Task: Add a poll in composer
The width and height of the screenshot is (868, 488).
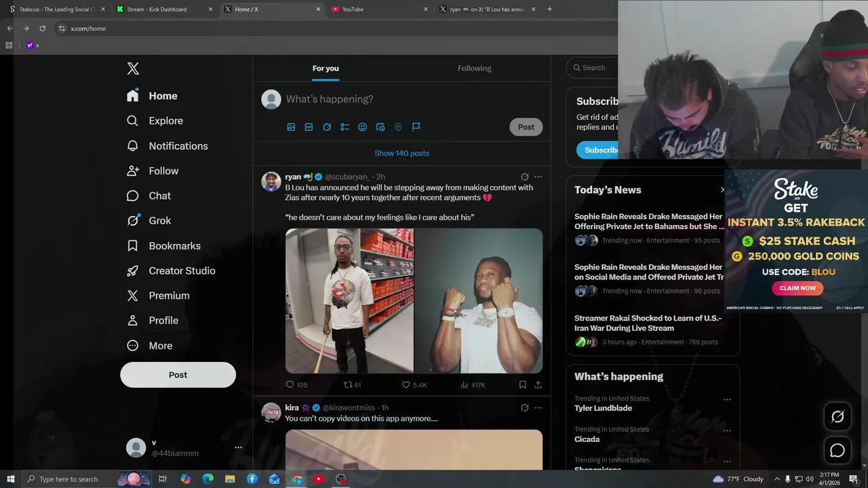Action: (x=344, y=127)
